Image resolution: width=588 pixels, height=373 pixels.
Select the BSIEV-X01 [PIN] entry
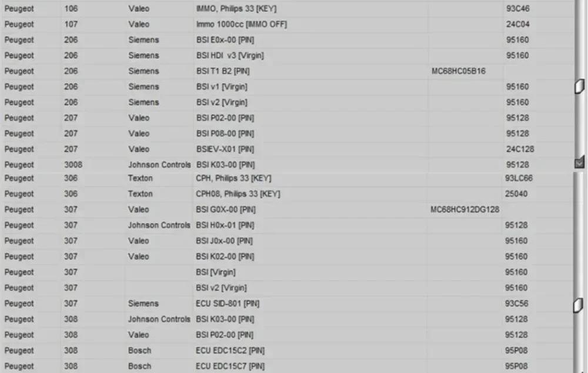(x=225, y=149)
